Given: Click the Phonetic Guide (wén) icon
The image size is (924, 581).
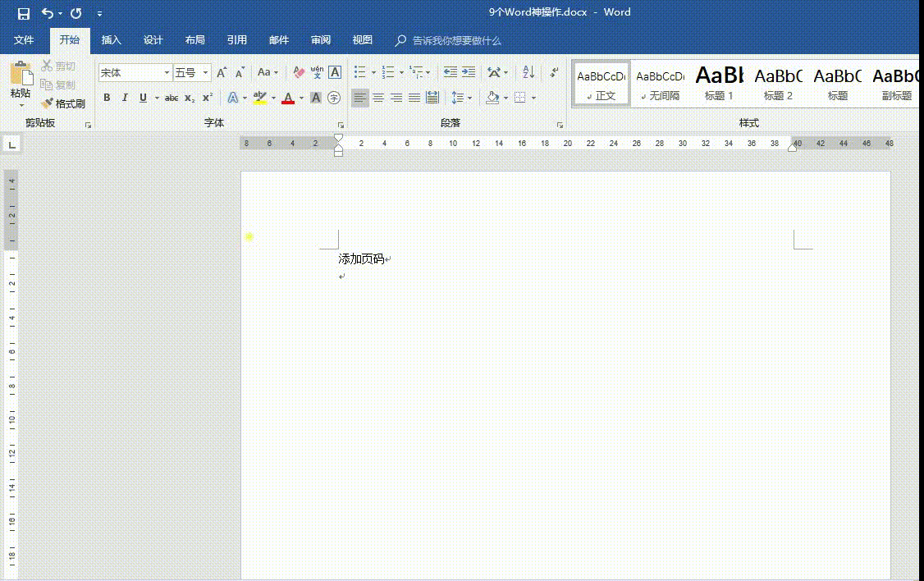Looking at the screenshot, I should coord(317,73).
